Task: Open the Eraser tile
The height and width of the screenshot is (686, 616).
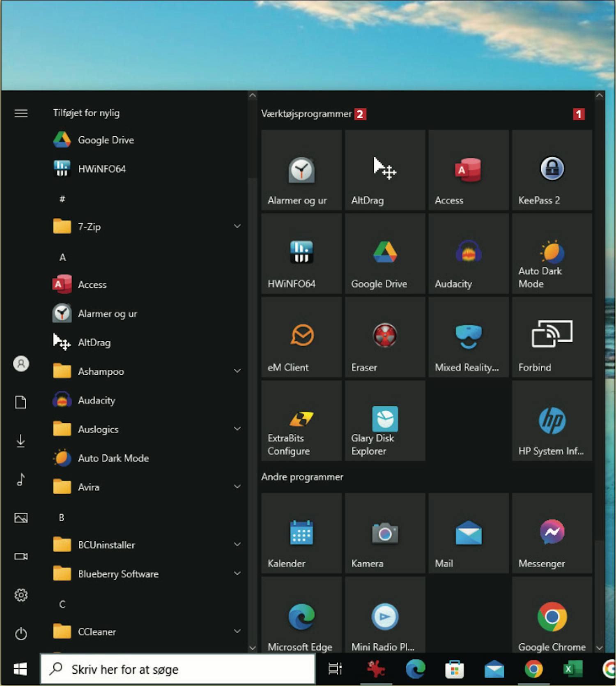Action: coord(385,337)
